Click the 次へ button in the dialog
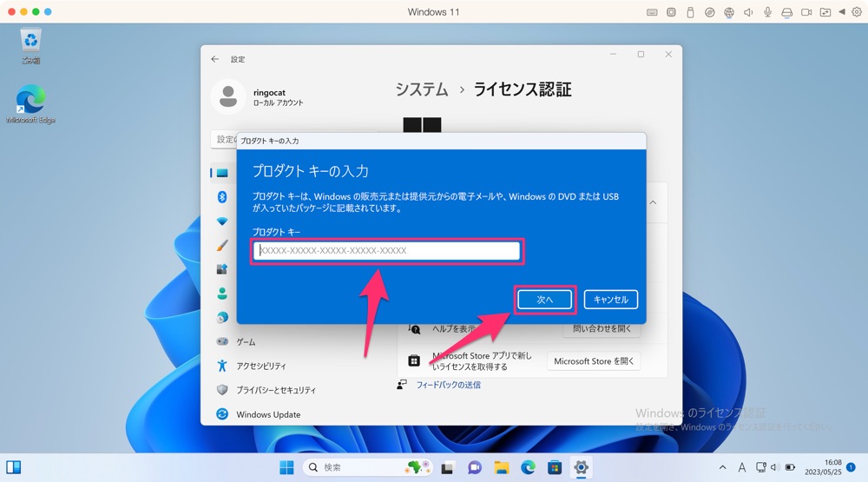Screen dimensions: 868x482 tap(545, 299)
